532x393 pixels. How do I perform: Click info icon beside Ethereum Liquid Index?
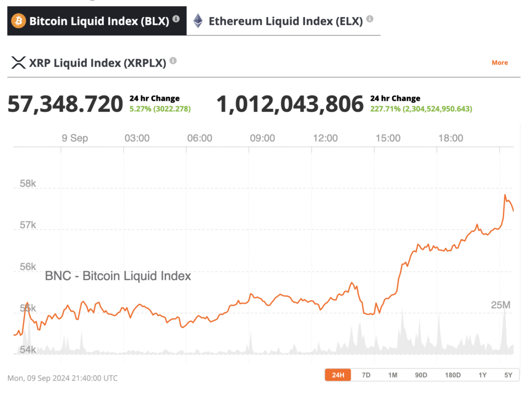pos(369,19)
